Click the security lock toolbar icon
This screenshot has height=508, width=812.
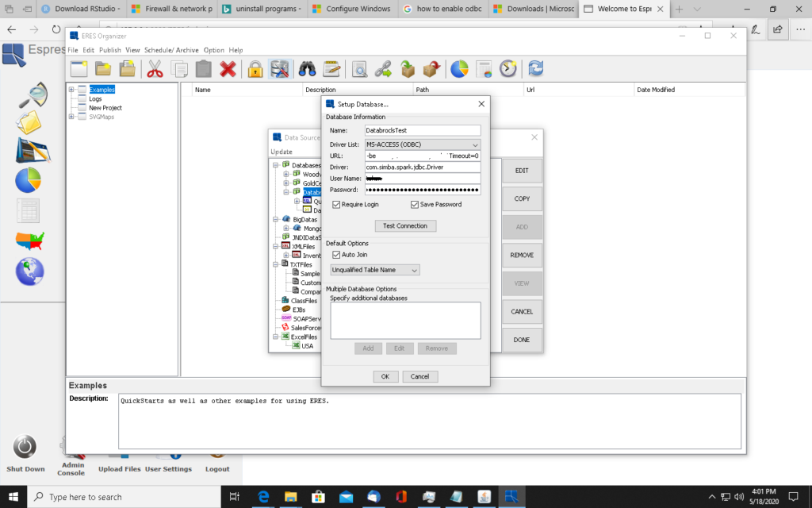pos(255,69)
